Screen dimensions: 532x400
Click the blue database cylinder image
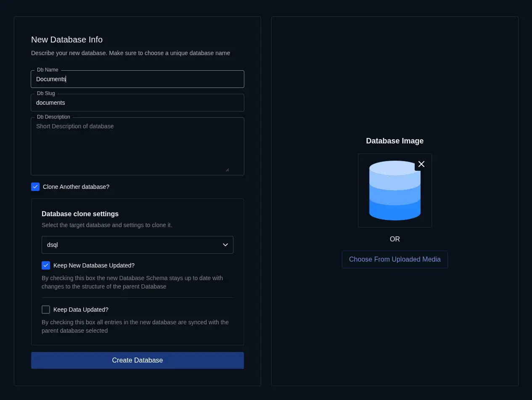point(395,191)
